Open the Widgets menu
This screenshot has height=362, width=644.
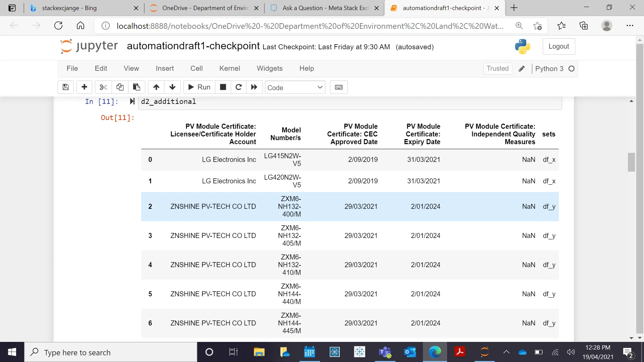pyautogui.click(x=270, y=68)
